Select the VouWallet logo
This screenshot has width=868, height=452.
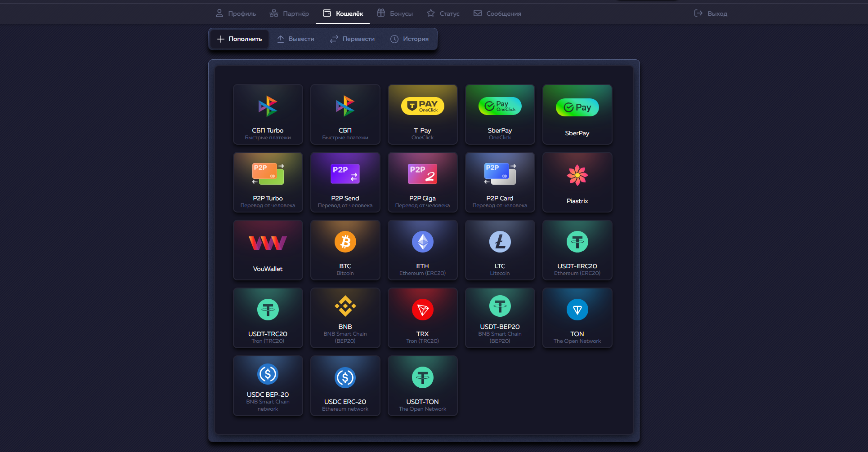click(x=268, y=243)
